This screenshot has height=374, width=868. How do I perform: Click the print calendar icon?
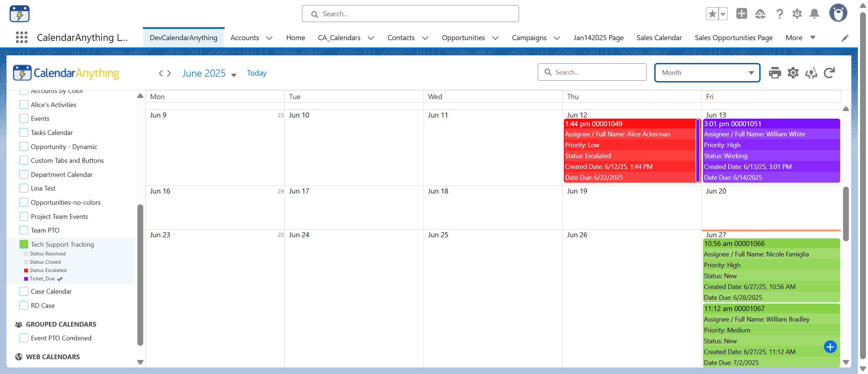click(775, 73)
